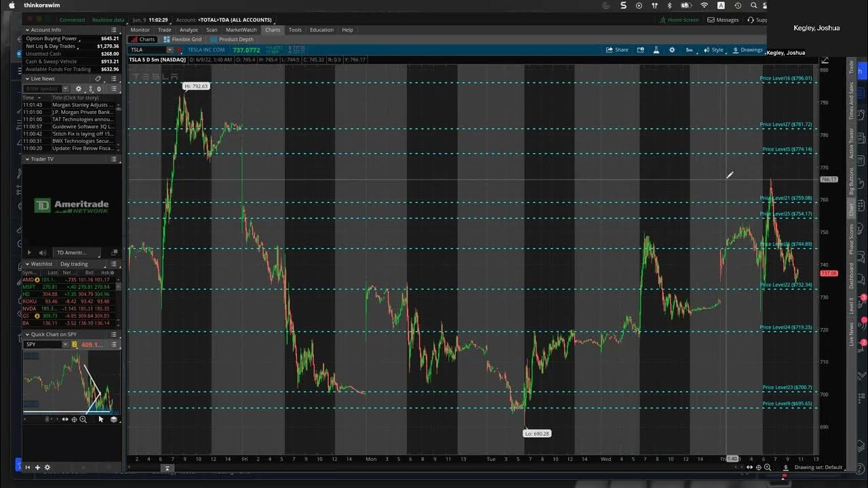Click the Live News tag icon
This screenshot has height=488, width=868.
[98, 79]
